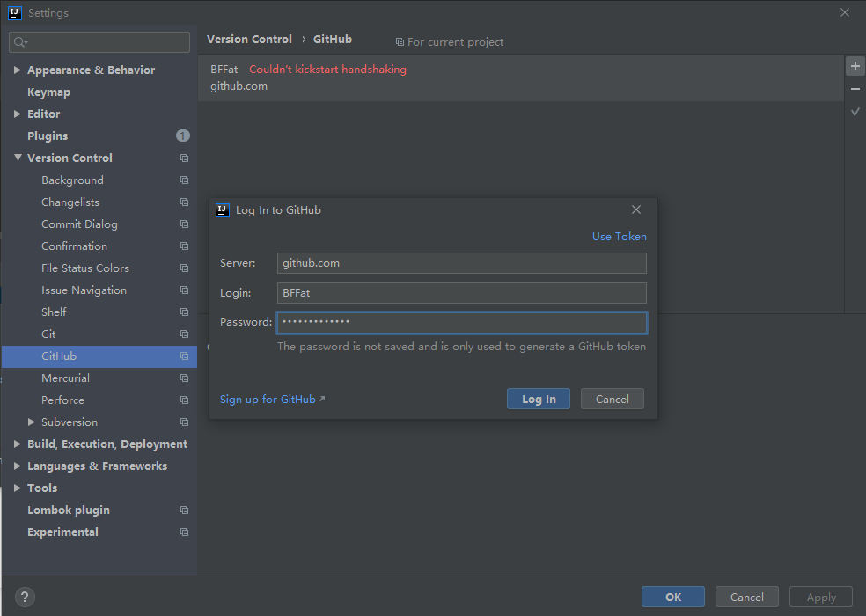Expand the Editor settings section

[x=17, y=114]
